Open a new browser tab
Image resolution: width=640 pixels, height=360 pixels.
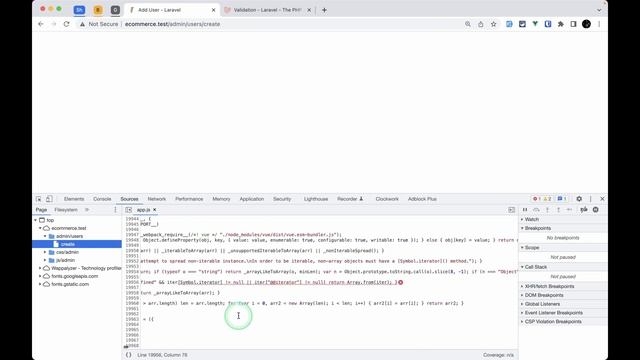(x=324, y=10)
